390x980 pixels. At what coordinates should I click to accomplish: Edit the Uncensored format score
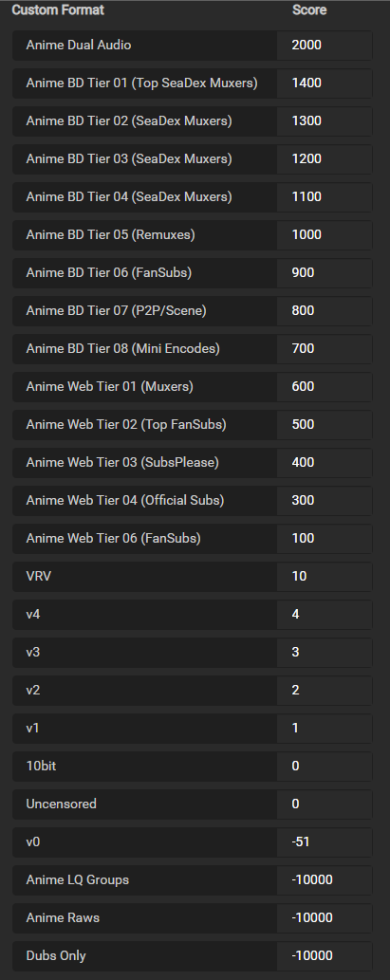(x=324, y=804)
